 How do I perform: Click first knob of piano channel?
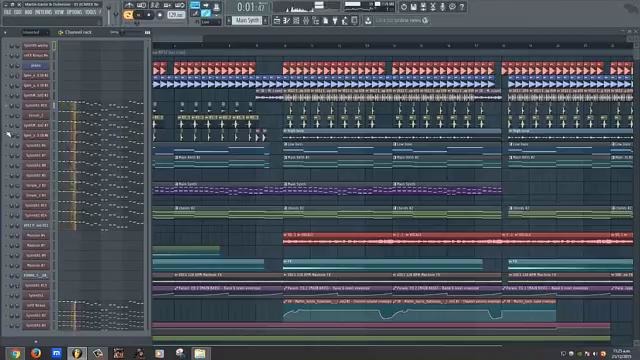tap(11, 65)
